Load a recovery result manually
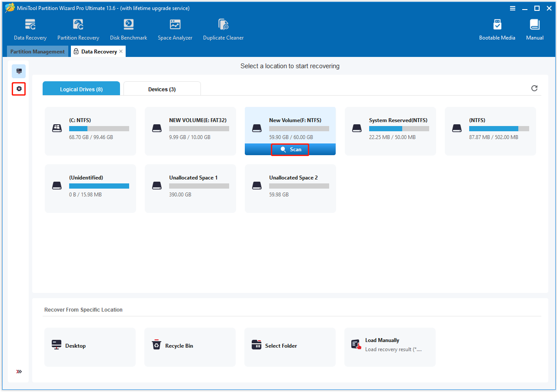 click(390, 345)
